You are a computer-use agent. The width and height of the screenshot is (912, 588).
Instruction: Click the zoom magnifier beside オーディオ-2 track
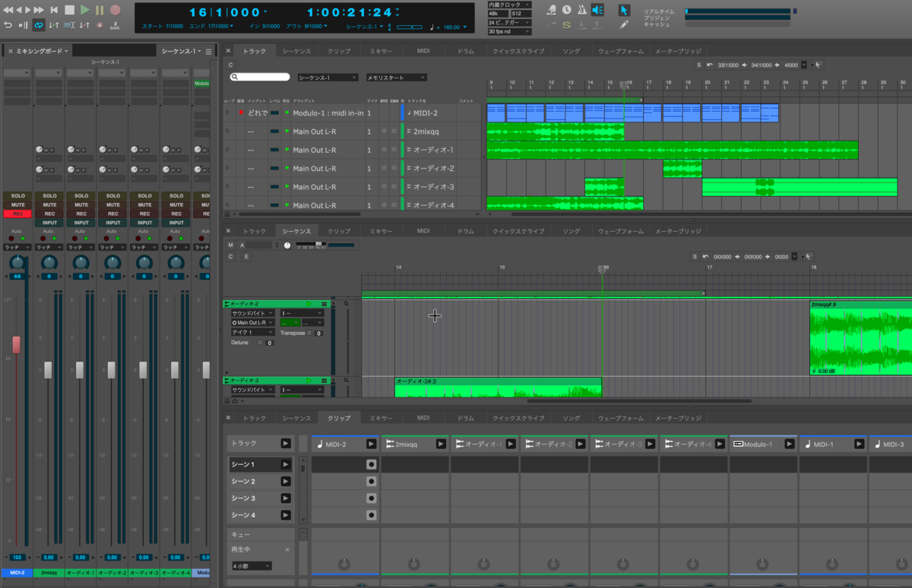[347, 304]
